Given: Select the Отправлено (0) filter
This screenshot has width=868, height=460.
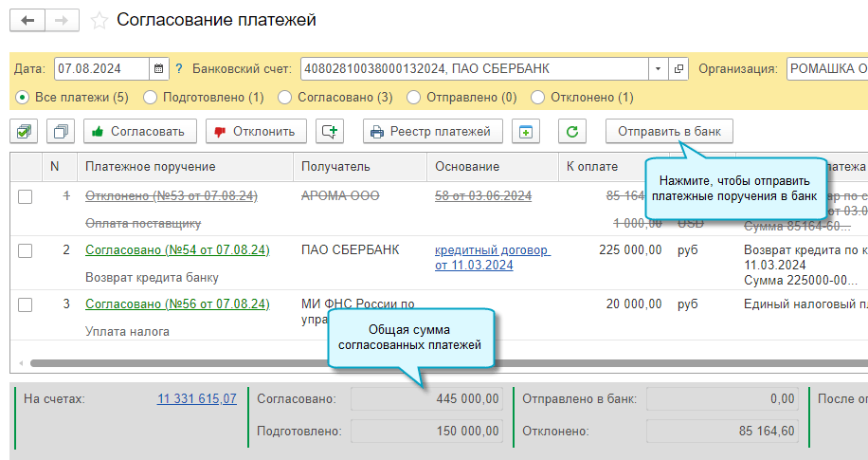Looking at the screenshot, I should 462,98.
